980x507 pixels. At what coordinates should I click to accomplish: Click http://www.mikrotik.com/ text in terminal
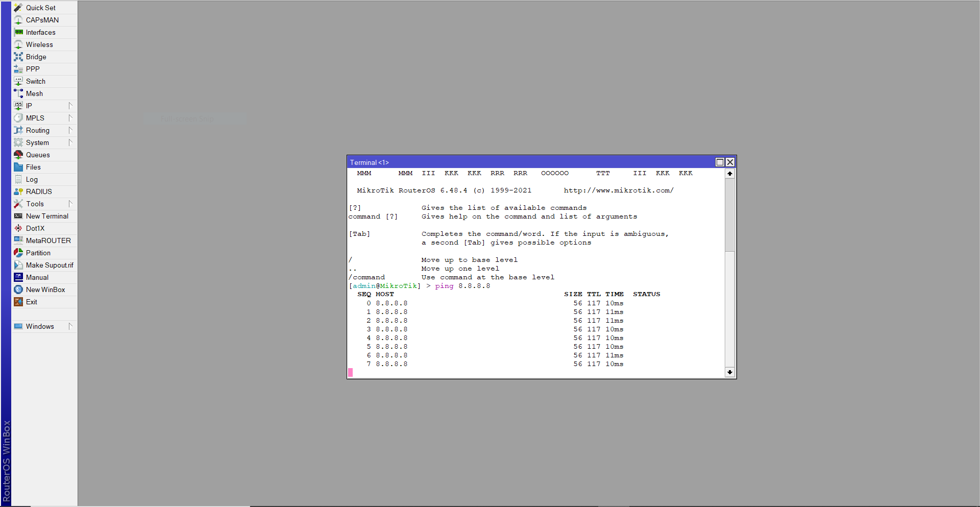[x=619, y=190]
